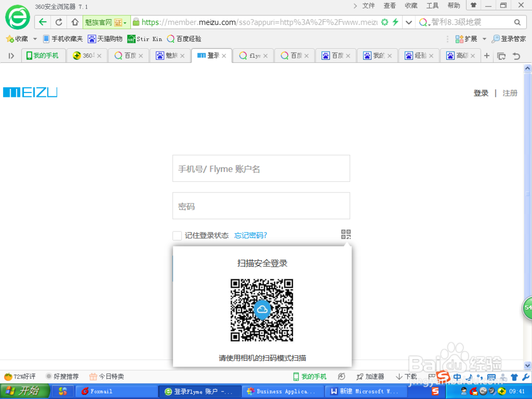Open 下载 downloads in status bar
The height and width of the screenshot is (399, 532).
pyautogui.click(x=406, y=376)
